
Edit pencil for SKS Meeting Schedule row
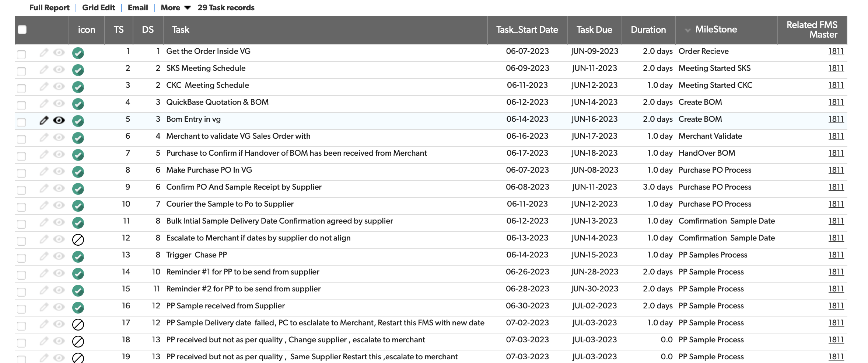click(44, 69)
